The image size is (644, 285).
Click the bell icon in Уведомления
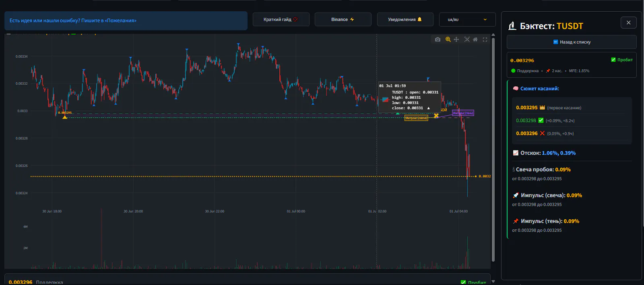pyautogui.click(x=420, y=19)
